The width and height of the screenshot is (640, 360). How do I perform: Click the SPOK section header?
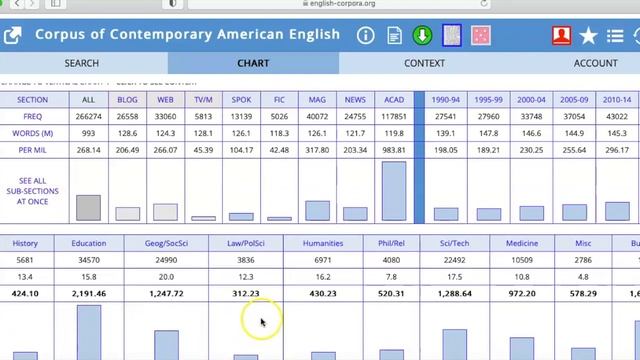pyautogui.click(x=241, y=100)
